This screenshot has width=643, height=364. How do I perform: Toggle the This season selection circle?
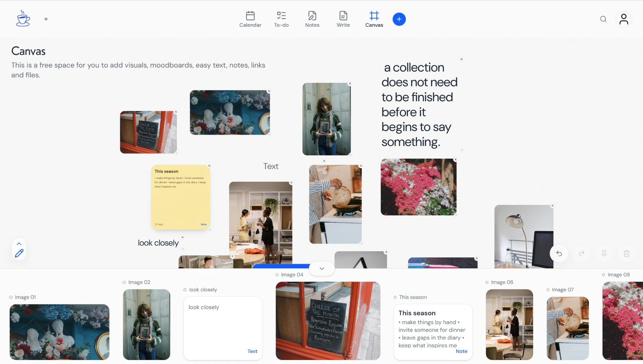(x=395, y=297)
